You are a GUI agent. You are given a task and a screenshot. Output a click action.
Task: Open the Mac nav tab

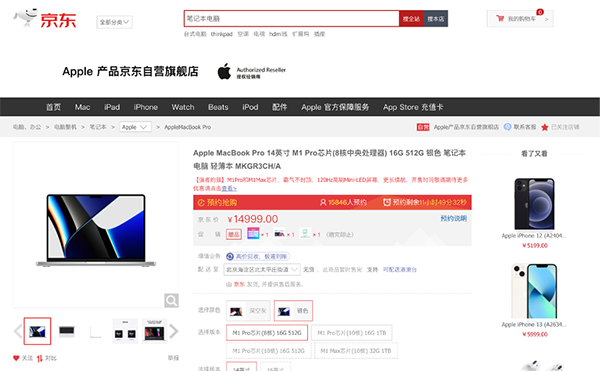pos(82,107)
